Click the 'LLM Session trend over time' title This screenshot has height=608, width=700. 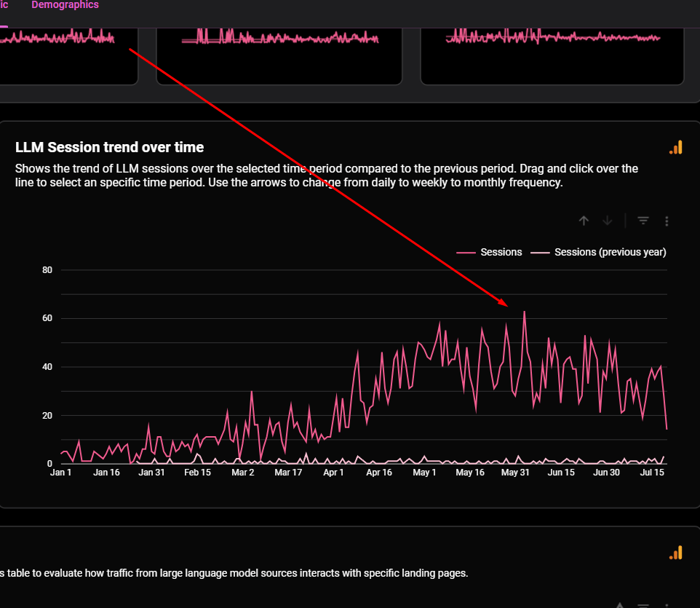click(x=109, y=147)
